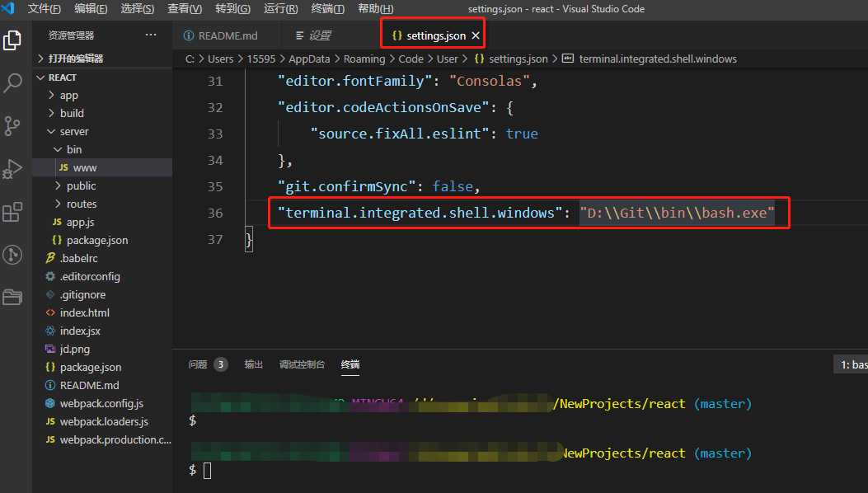Collapse the server folder
Viewport: 868px width, 493px height.
[51, 131]
